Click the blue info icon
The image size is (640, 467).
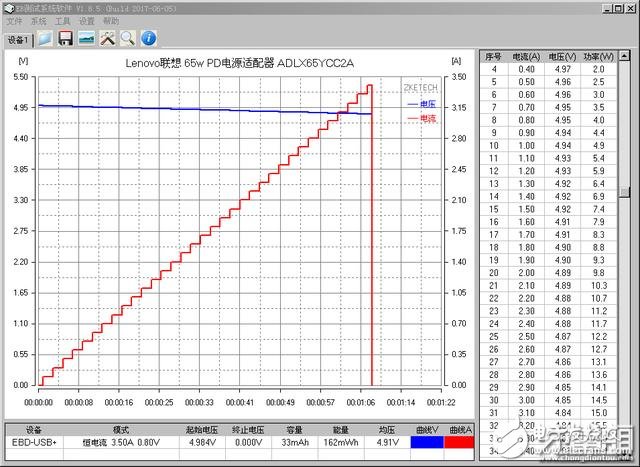coord(148,39)
